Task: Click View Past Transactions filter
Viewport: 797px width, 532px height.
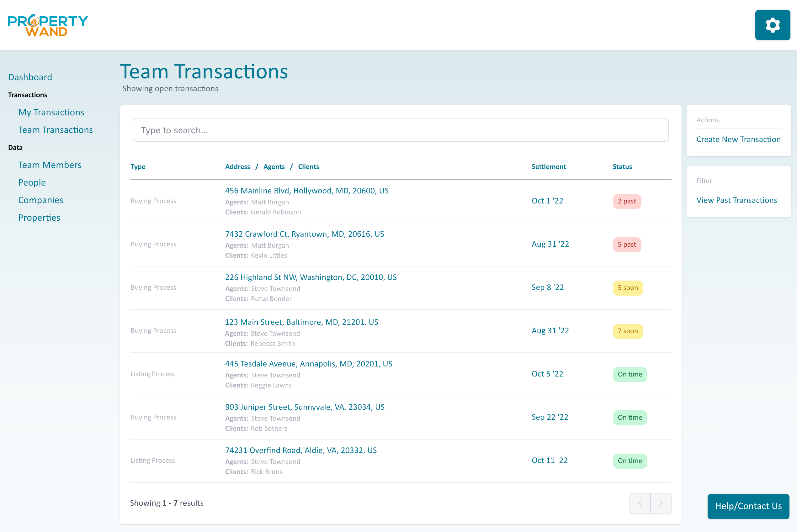Action: click(736, 200)
